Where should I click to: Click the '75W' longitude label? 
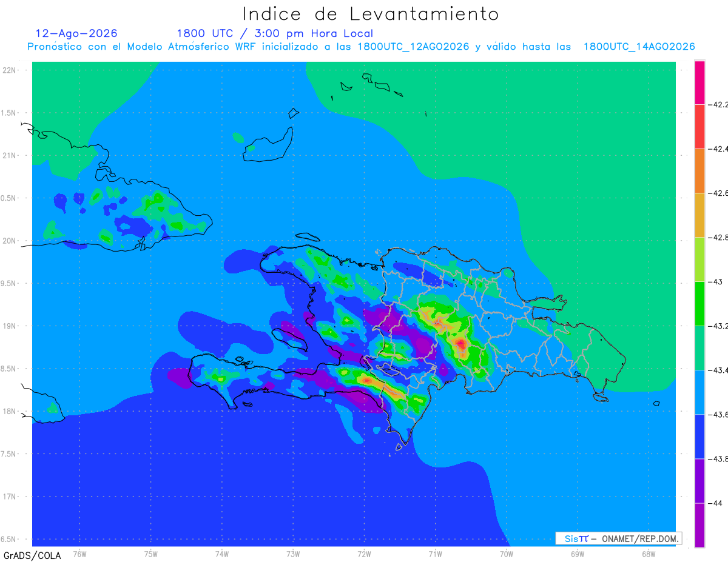(x=151, y=554)
